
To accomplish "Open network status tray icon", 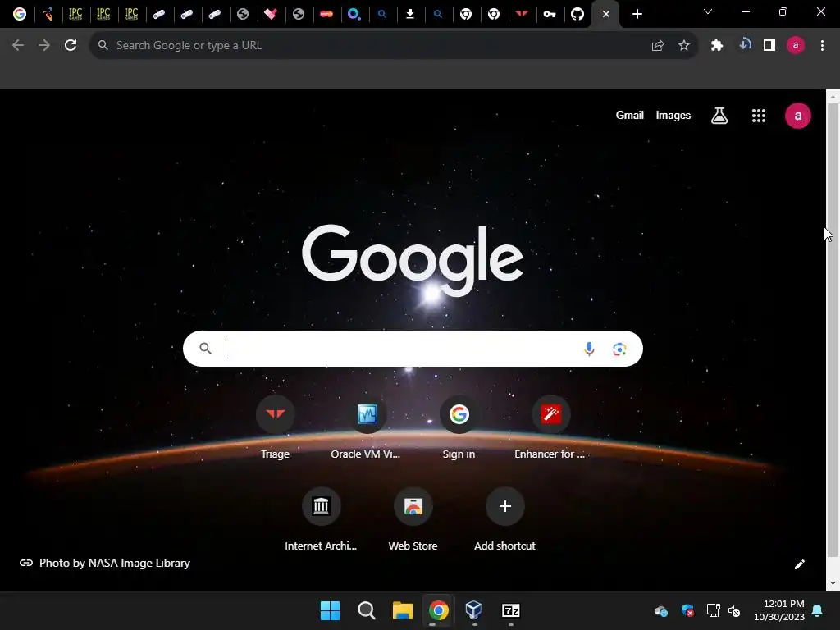I will coord(713,610).
